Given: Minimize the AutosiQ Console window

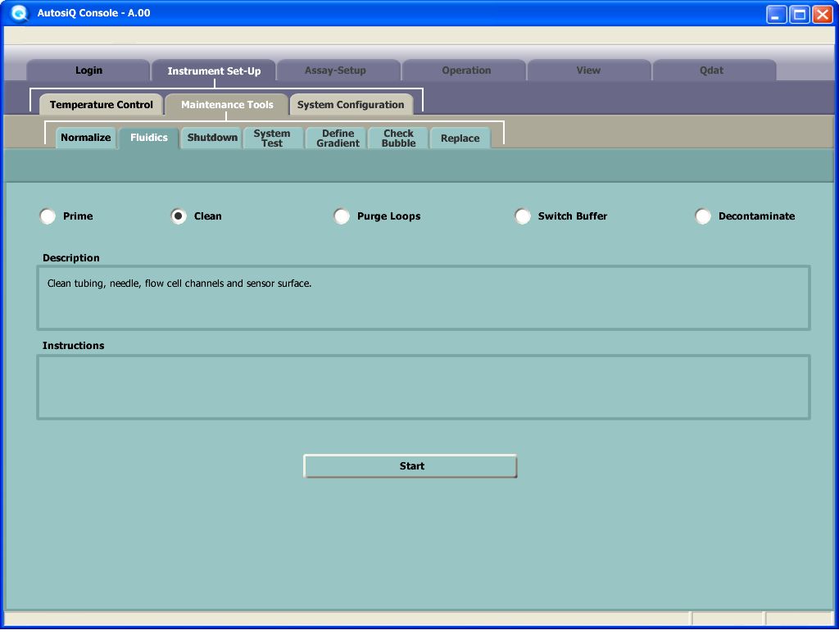Looking at the screenshot, I should tap(776, 15).
